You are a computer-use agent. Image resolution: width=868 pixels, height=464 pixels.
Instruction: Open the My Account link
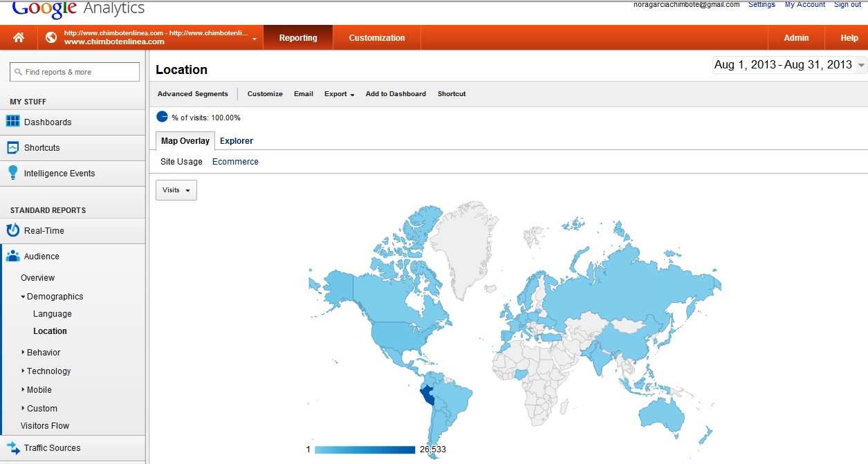[804, 4]
